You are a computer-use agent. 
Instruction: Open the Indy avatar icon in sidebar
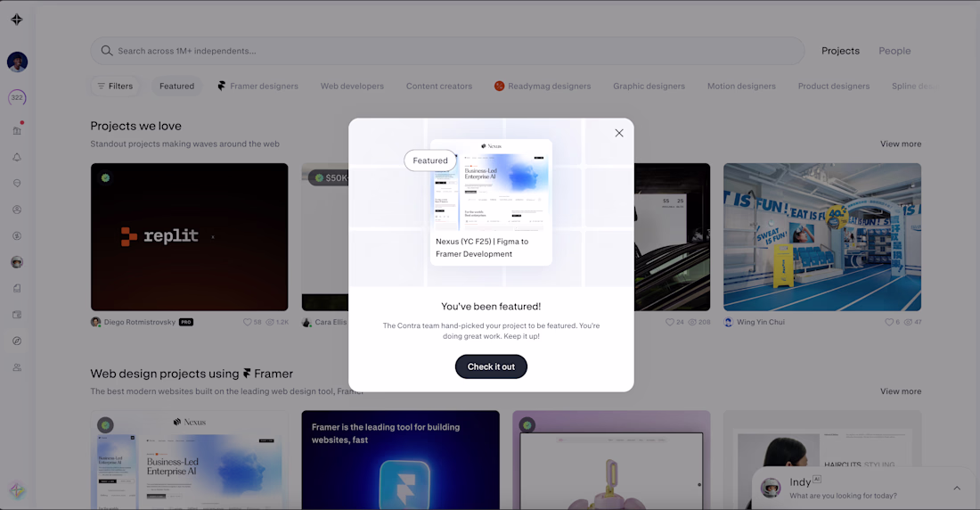coord(17,262)
